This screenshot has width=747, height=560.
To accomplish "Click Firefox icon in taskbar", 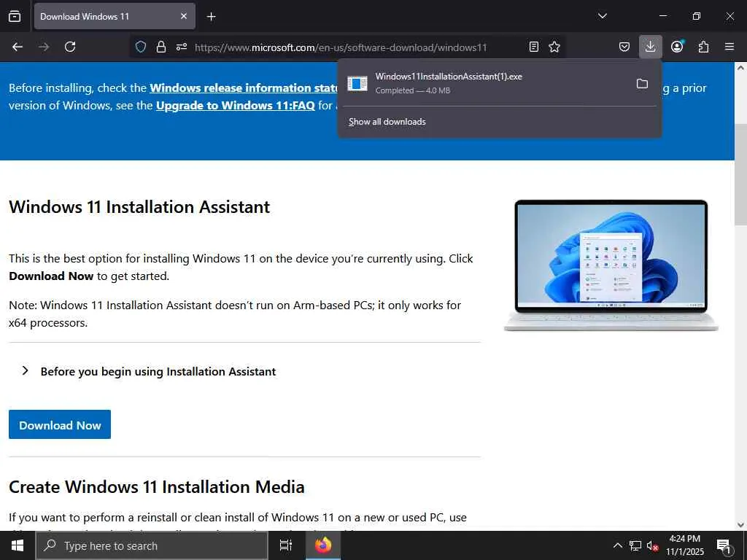I will 323,545.
